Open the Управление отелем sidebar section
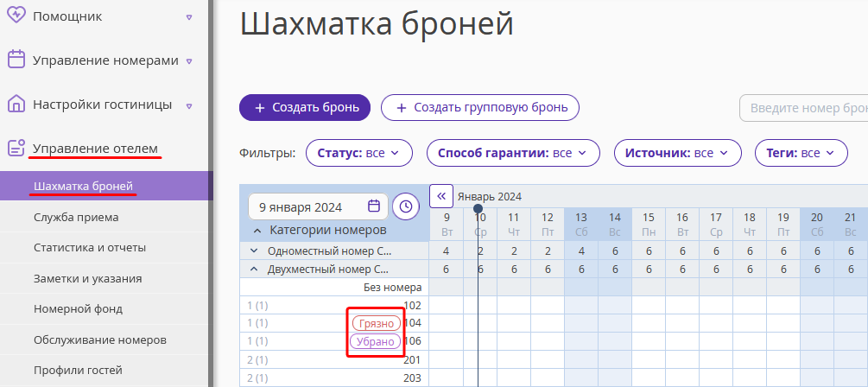The image size is (868, 387). pyautogui.click(x=95, y=149)
